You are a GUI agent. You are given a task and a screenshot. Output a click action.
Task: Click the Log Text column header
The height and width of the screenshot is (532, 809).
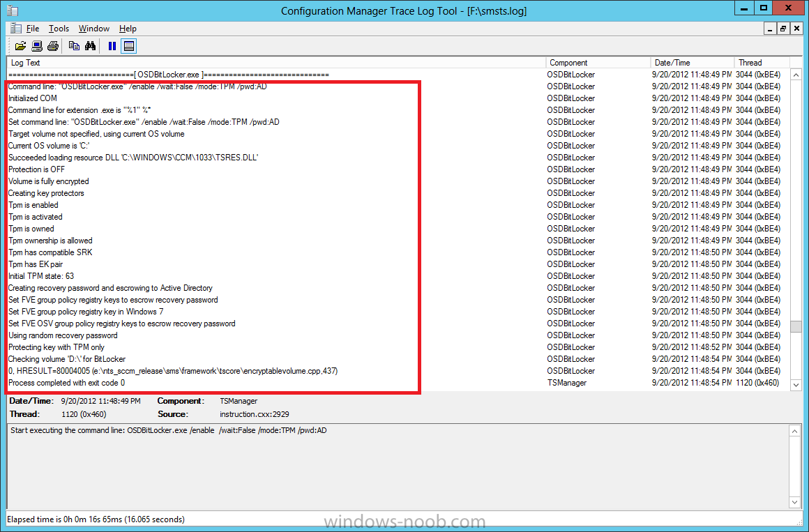[x=276, y=63]
